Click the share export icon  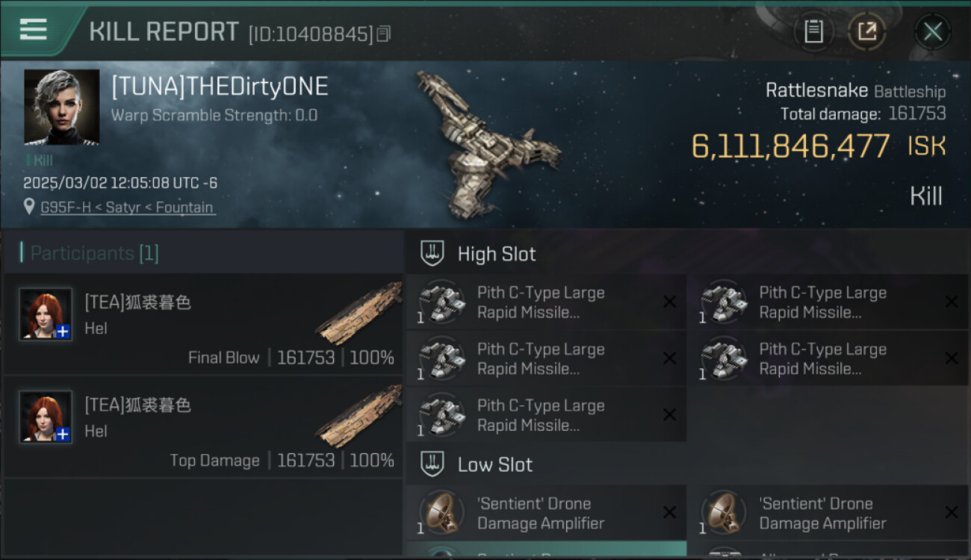(x=866, y=31)
